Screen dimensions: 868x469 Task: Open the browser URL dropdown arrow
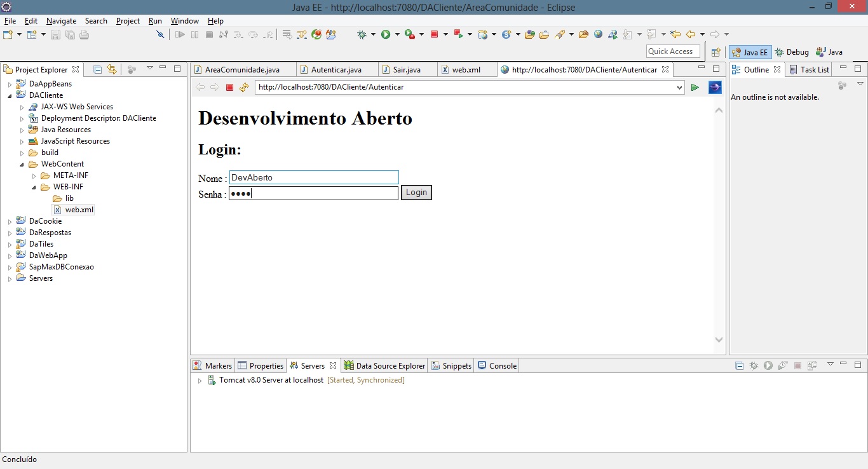(x=679, y=87)
